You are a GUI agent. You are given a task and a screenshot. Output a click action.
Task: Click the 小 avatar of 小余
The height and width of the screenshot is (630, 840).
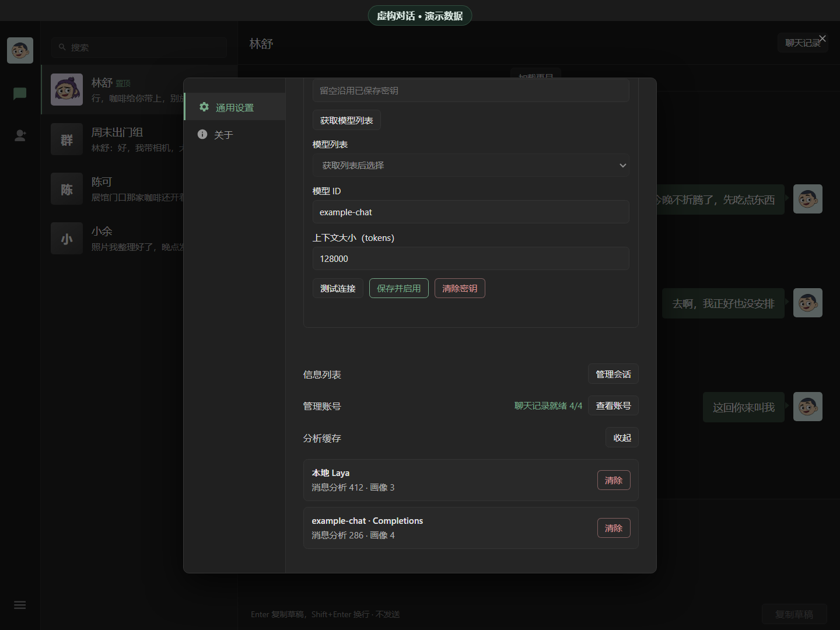pyautogui.click(x=66, y=239)
